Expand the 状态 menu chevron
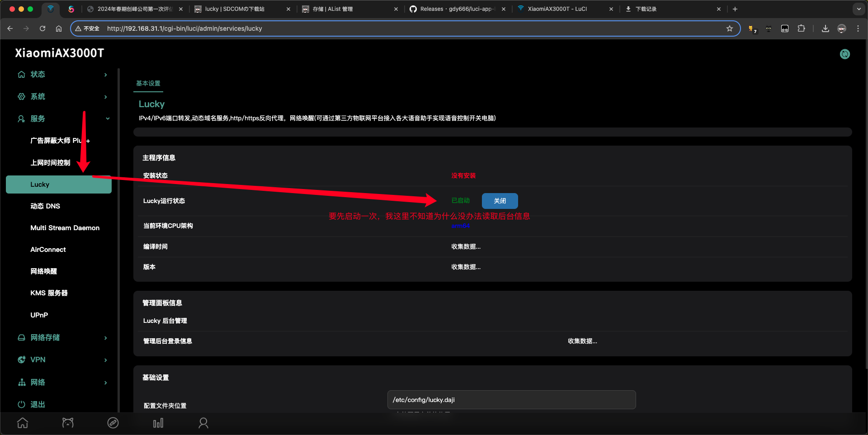Image resolution: width=868 pixels, height=435 pixels. [105, 75]
